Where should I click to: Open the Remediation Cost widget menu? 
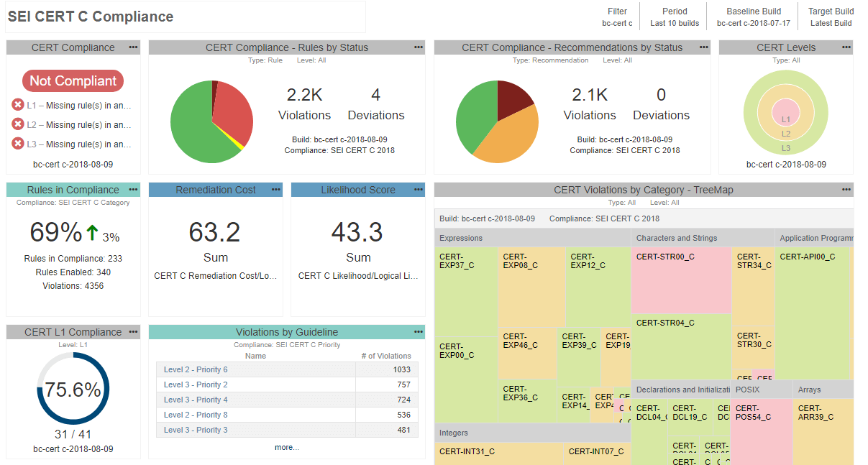(x=274, y=190)
